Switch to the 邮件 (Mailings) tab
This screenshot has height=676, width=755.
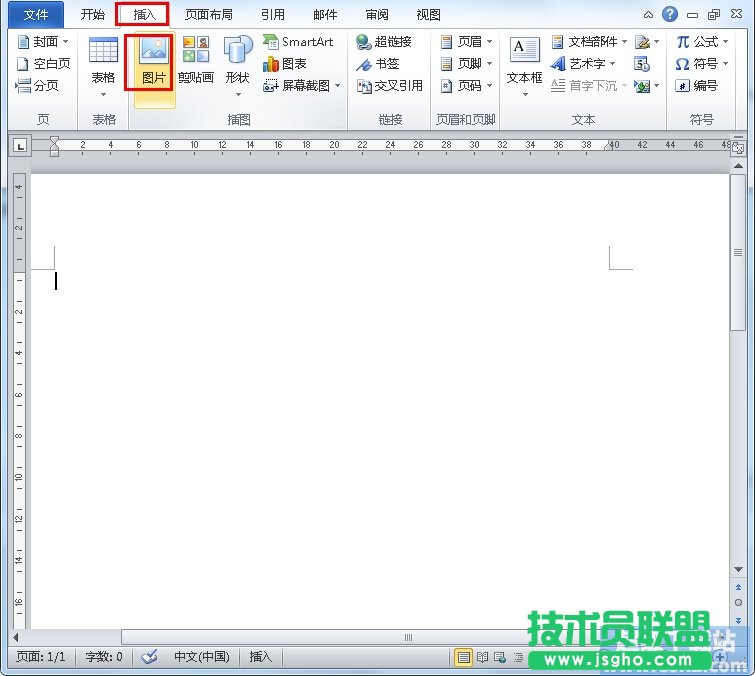pos(325,15)
